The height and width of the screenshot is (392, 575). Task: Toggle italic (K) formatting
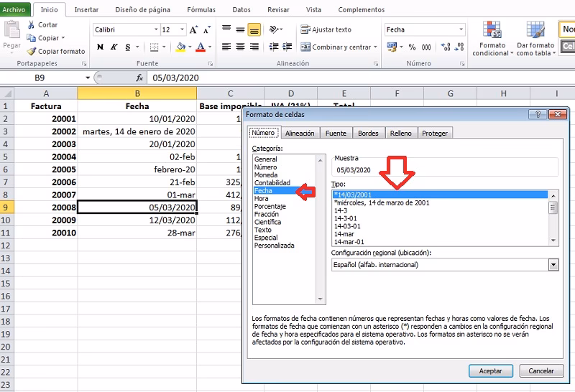pos(113,47)
